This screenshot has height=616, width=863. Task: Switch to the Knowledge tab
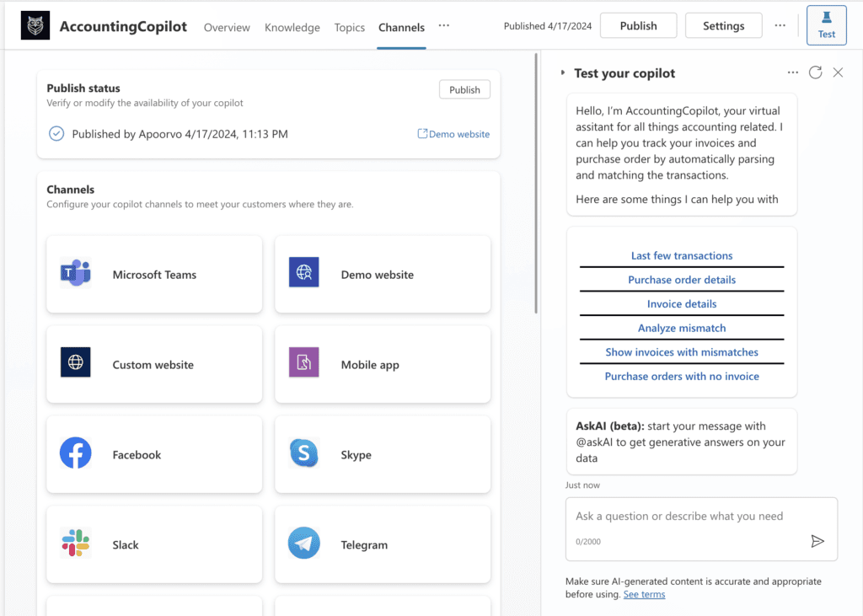tap(292, 27)
